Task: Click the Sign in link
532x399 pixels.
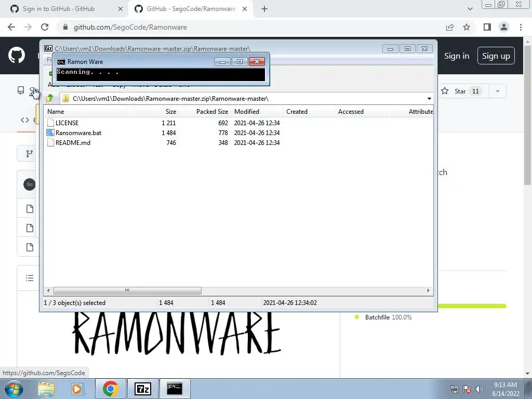Action: 457,56
